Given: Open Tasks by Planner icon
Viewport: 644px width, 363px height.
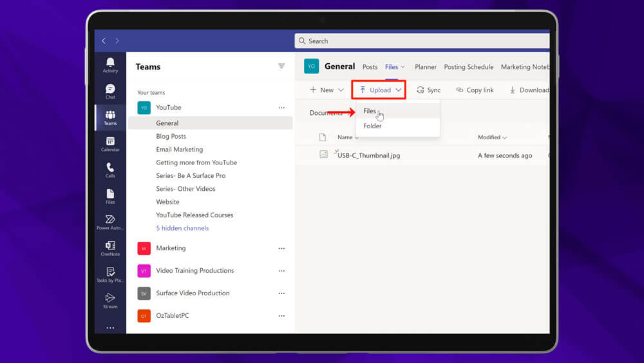Looking at the screenshot, I should 110,275.
